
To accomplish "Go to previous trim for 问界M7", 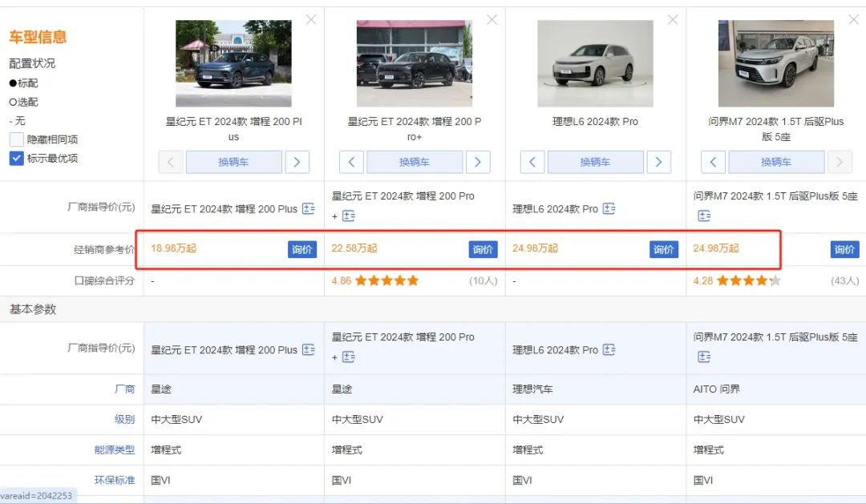I will 713,162.
